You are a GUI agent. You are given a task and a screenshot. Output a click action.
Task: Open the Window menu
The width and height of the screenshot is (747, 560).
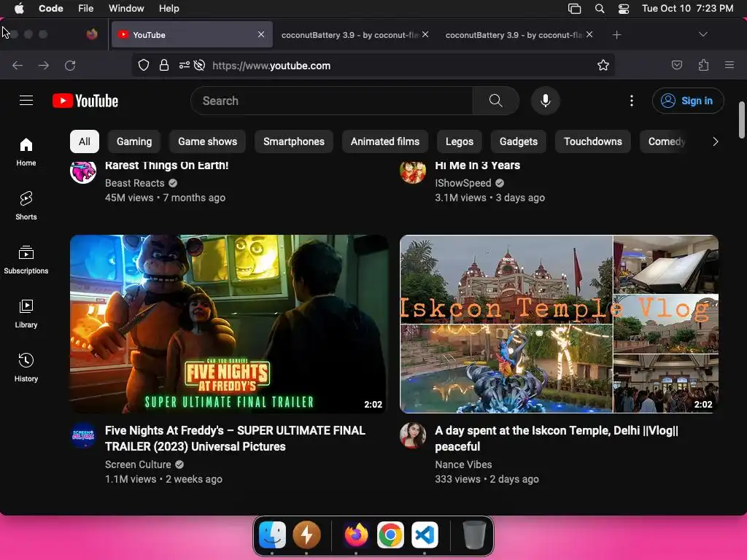coord(126,9)
